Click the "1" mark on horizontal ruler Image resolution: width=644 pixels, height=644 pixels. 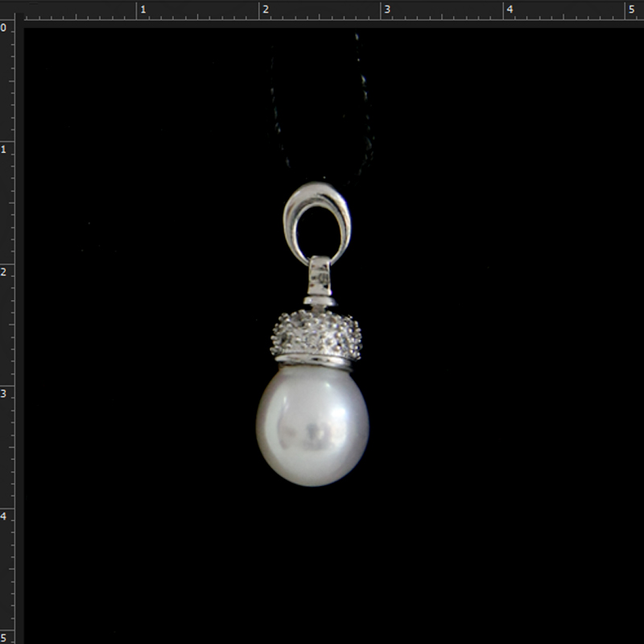(x=143, y=10)
